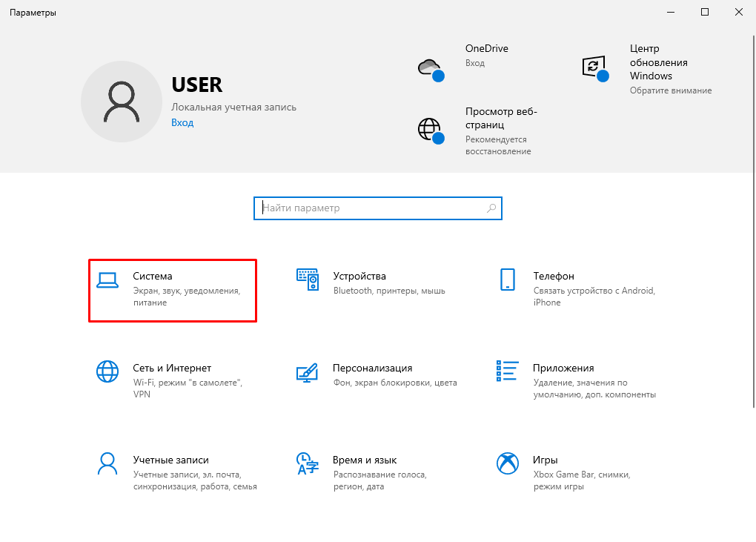Click the Учетные записи person icon
The height and width of the screenshot is (542, 756).
pyautogui.click(x=107, y=463)
